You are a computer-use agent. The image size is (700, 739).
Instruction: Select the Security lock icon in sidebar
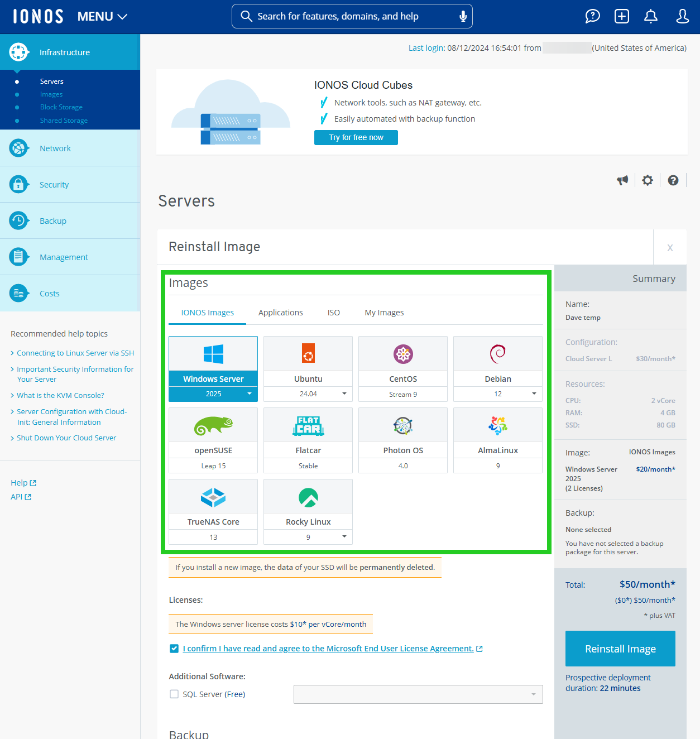(18, 184)
